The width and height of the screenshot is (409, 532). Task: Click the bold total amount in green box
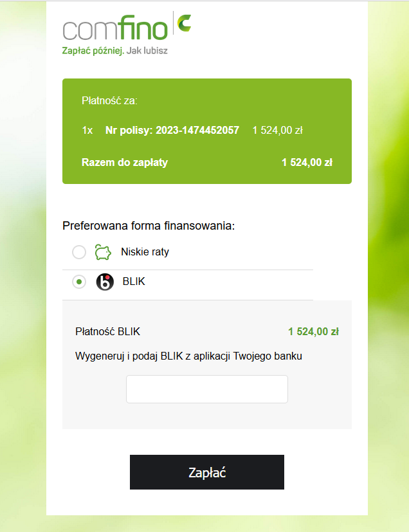[x=307, y=162]
